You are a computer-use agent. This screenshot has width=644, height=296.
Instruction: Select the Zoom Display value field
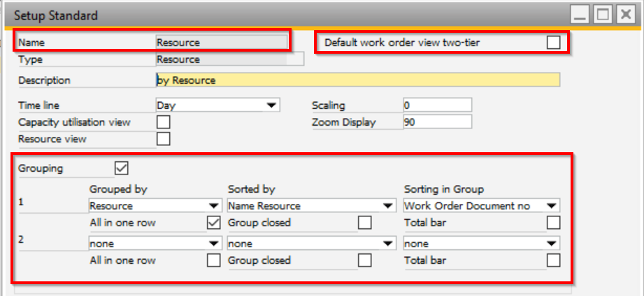pyautogui.click(x=437, y=122)
